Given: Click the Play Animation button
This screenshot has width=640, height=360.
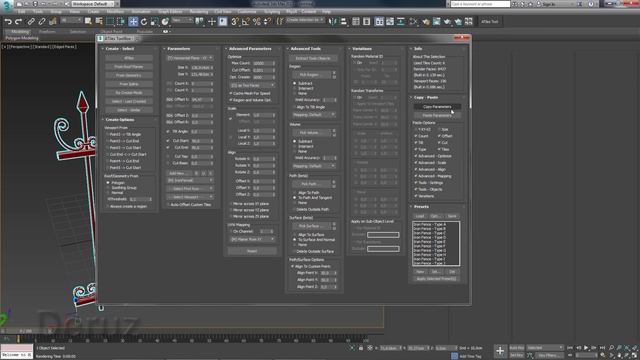Looking at the screenshot, I should (x=586, y=348).
